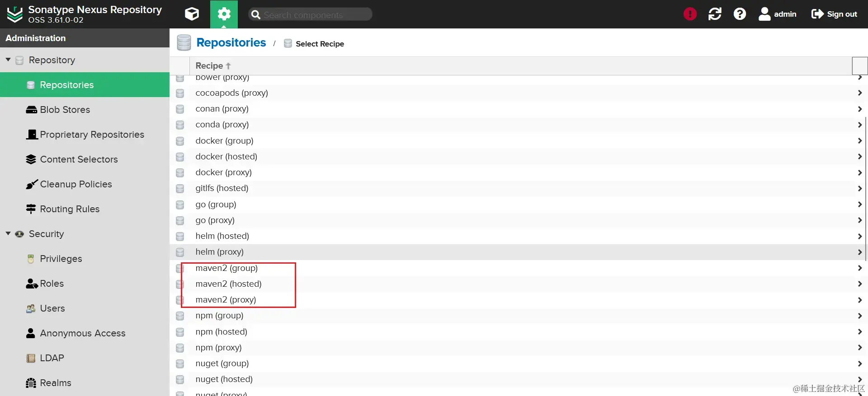Collapse the Repository tree section
868x396 pixels.
(8, 60)
